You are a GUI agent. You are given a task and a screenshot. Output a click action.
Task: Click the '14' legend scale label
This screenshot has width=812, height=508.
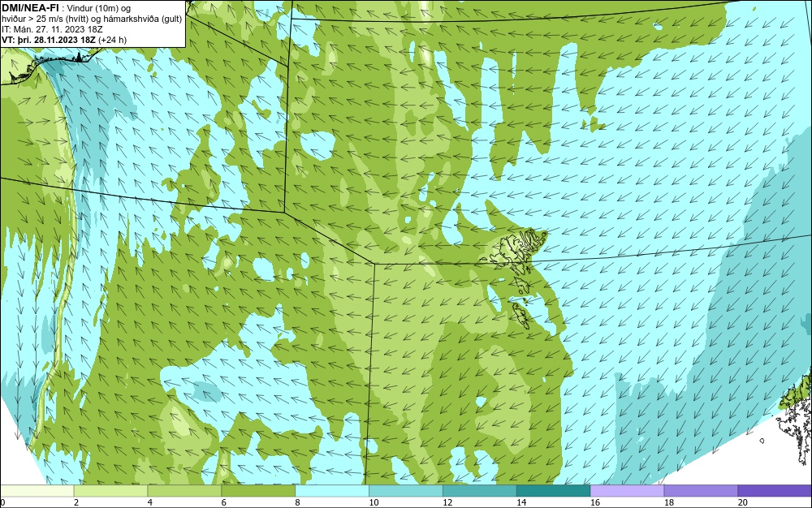tap(521, 502)
